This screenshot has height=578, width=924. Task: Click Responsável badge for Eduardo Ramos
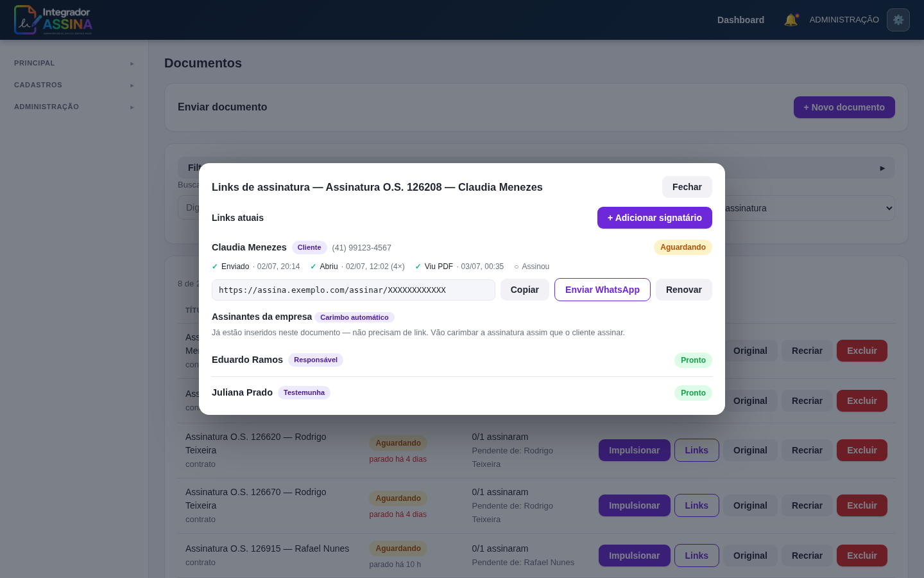[x=316, y=360]
